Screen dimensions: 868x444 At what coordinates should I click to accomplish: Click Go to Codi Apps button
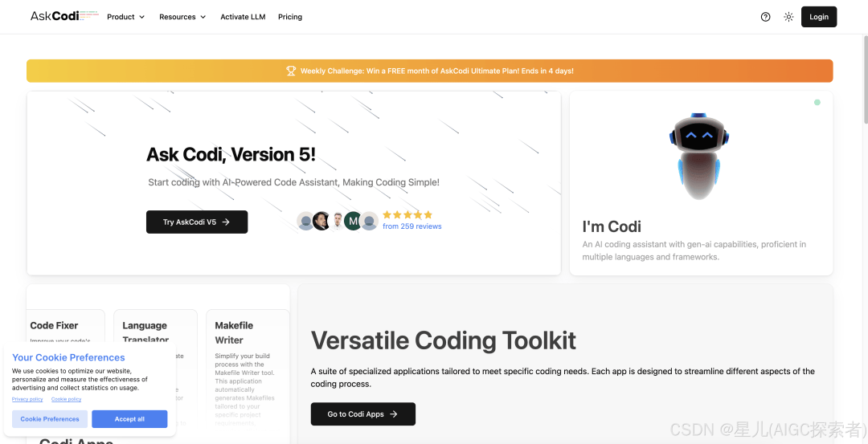(x=362, y=414)
